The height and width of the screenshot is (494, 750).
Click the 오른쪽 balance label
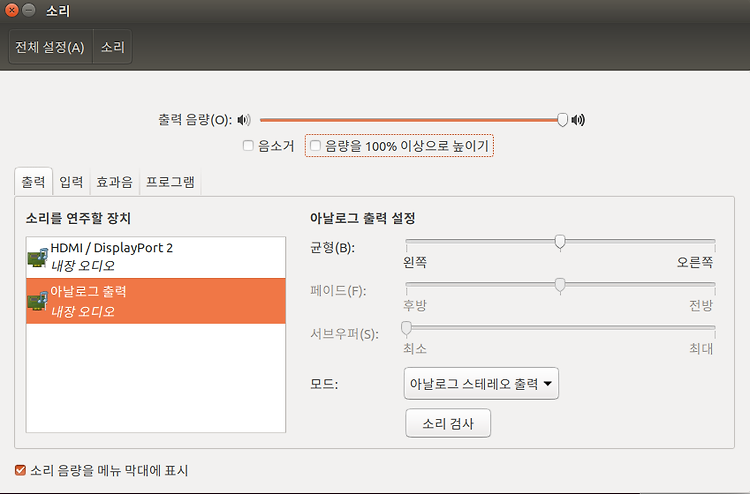[x=695, y=262]
